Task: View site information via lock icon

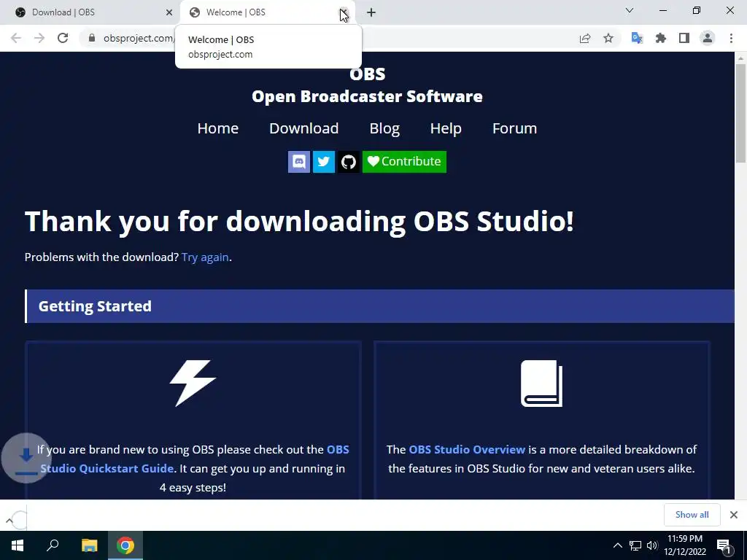Action: pos(92,38)
